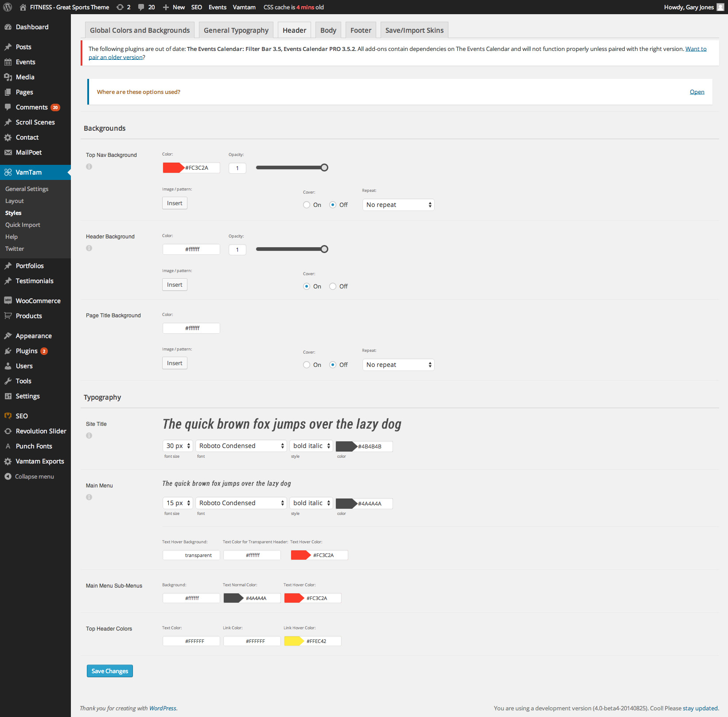Image resolution: width=728 pixels, height=717 pixels.
Task: Open the MailPoet envelope icon
Action: [8, 152]
